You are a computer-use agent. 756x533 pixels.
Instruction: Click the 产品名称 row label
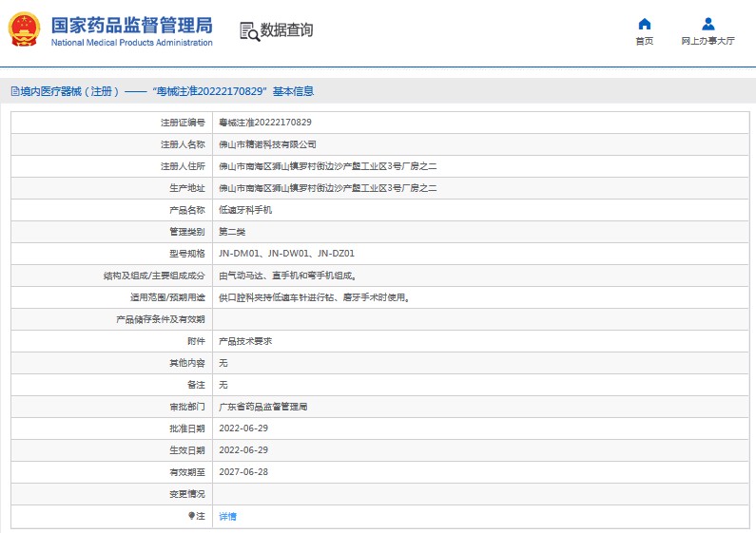187,210
